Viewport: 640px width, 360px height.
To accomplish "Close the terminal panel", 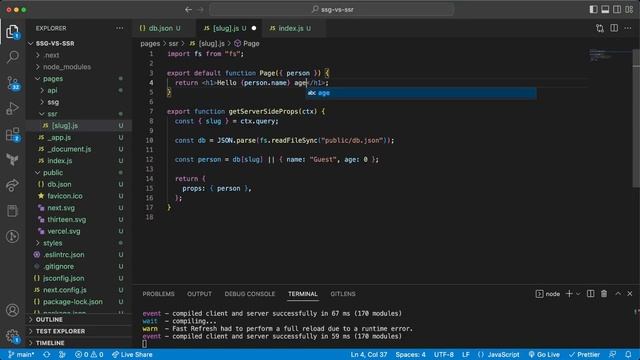I will coord(630,294).
